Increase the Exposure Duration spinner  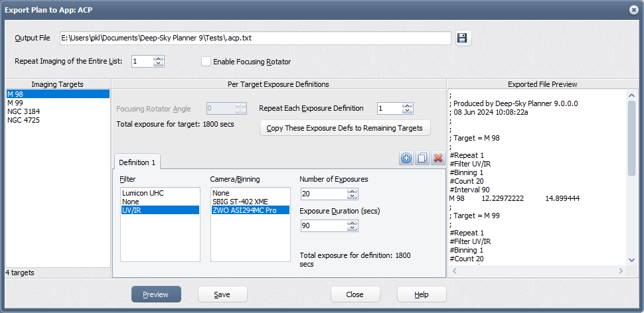point(352,223)
